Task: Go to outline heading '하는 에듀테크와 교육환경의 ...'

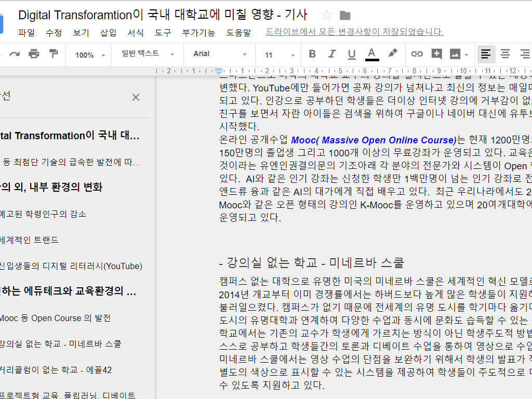Action: pos(68,291)
